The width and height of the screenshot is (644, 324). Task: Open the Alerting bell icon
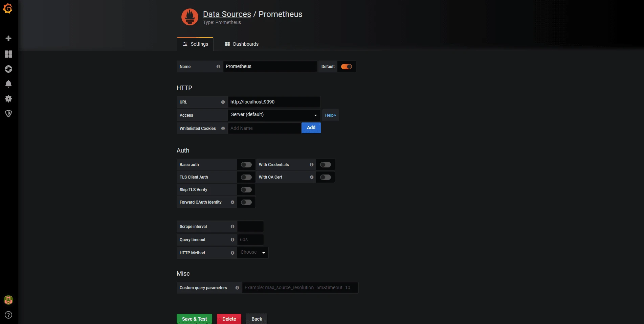click(8, 84)
